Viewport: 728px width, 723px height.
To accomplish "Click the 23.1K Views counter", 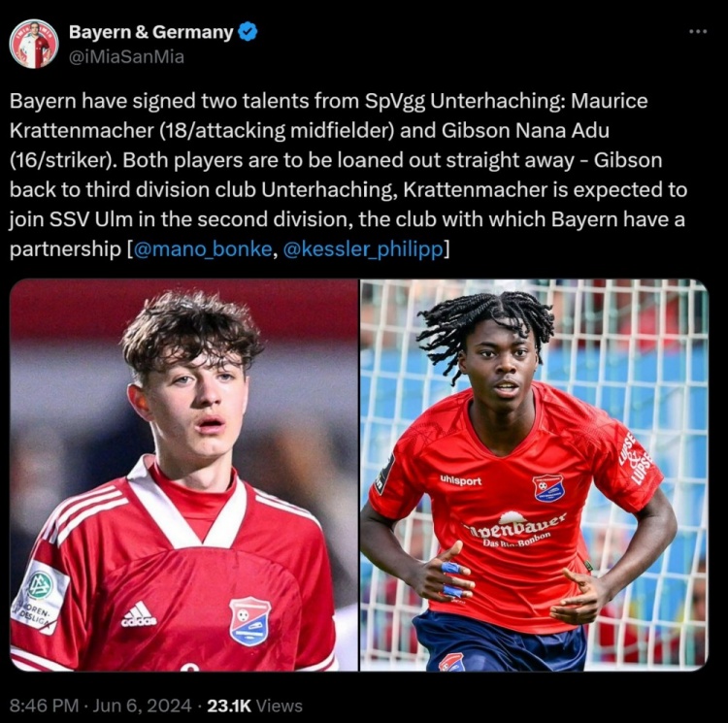I will click(x=254, y=706).
